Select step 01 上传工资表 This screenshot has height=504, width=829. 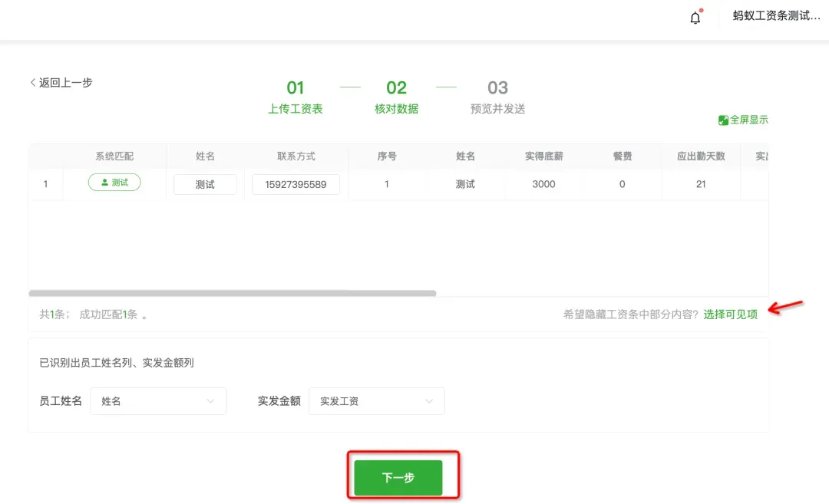tap(295, 97)
